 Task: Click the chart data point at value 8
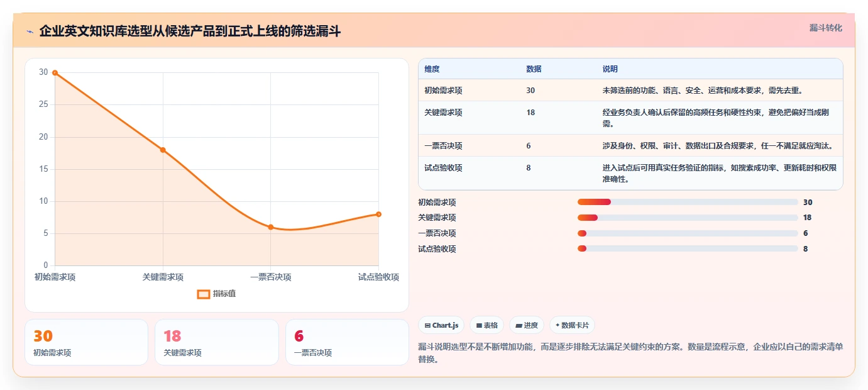point(378,214)
